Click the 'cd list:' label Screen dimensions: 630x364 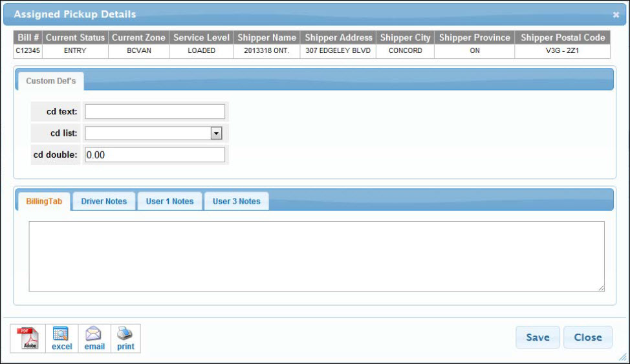coord(63,133)
